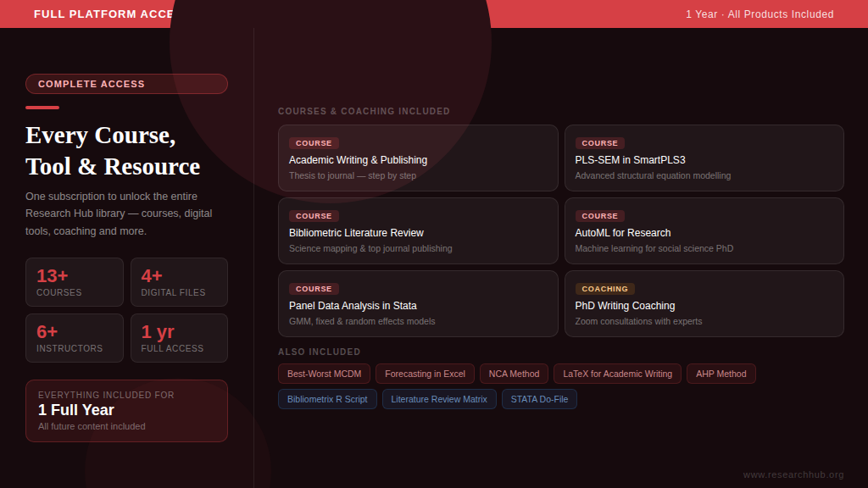Select the PhD Writing Coaching card
868x488 pixels.
coord(704,303)
